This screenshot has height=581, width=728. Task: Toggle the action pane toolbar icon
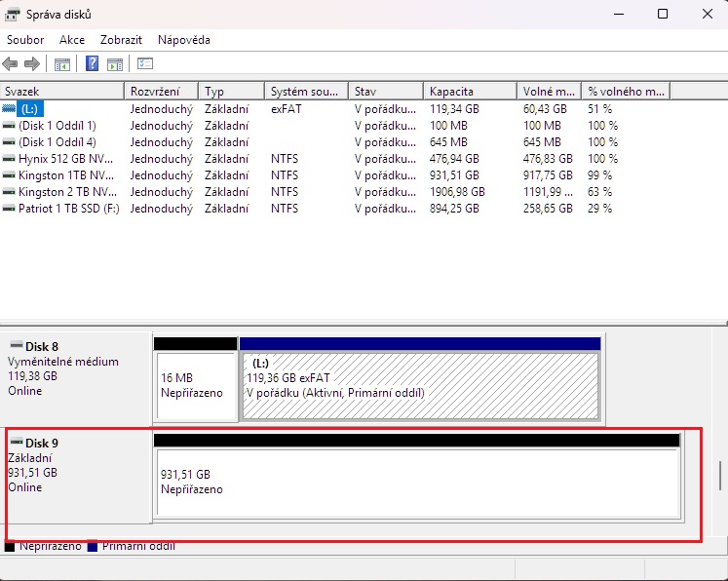click(115, 64)
